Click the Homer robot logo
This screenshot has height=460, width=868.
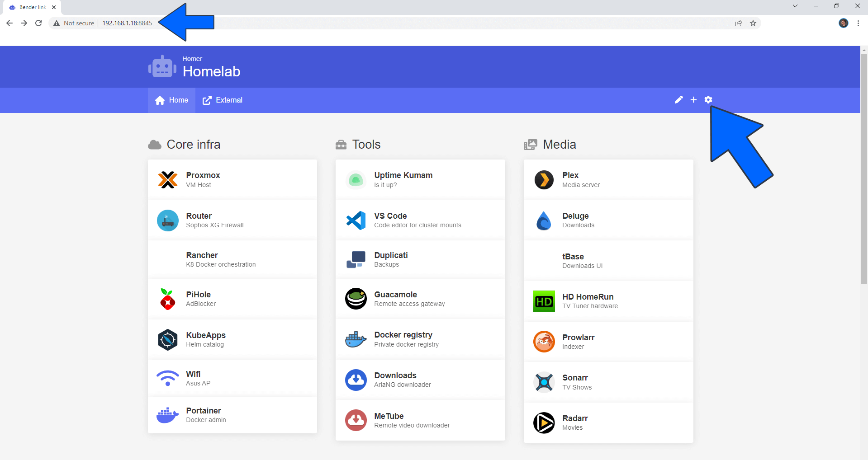click(x=162, y=66)
